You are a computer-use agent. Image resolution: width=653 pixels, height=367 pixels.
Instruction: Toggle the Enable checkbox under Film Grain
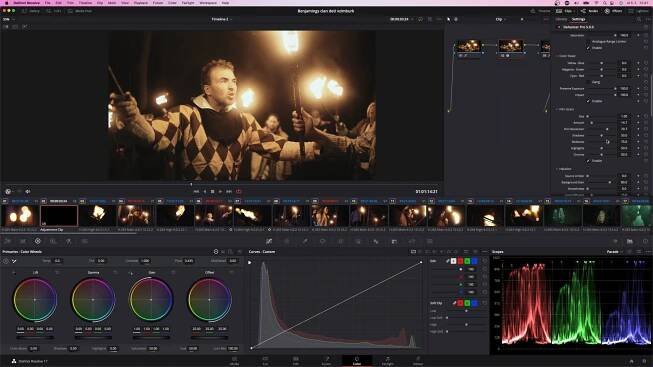tap(588, 161)
